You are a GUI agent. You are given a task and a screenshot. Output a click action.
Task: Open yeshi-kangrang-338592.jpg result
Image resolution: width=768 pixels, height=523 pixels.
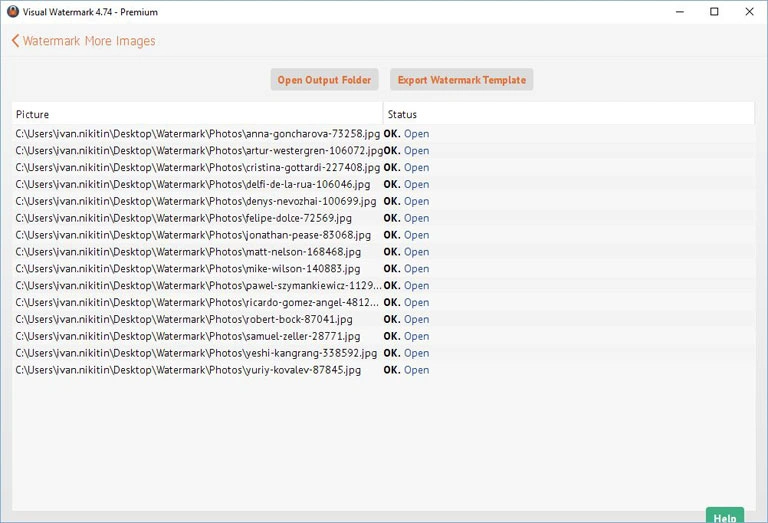click(417, 354)
